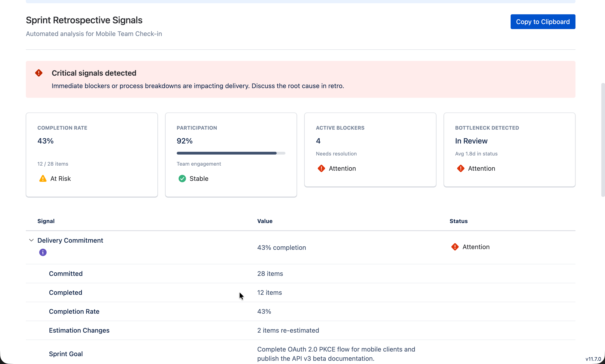Click the purple info icon under Delivery Commitment

(x=43, y=252)
